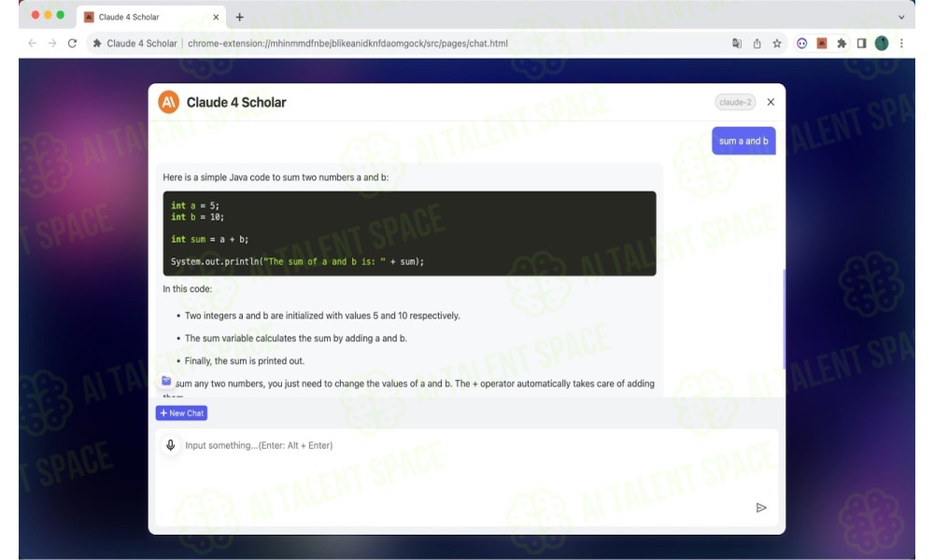Click the text "In this code:"
The width and height of the screenshot is (934, 560).
click(187, 289)
